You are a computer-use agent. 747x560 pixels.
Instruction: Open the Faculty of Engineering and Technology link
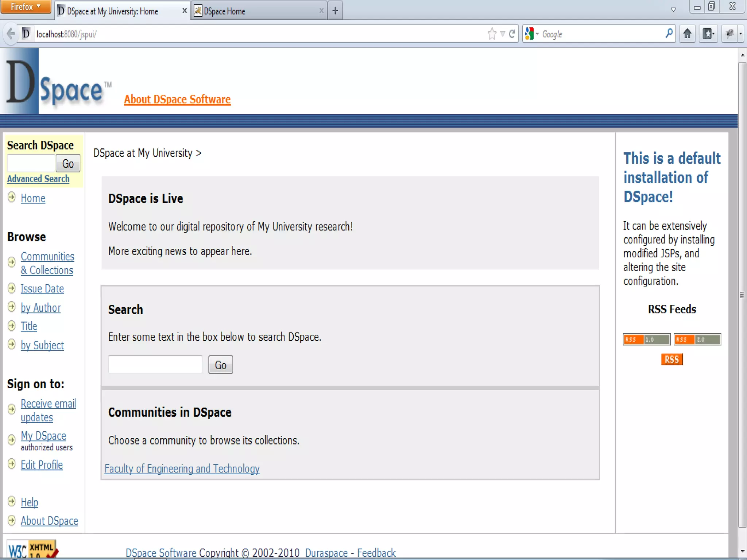[x=182, y=469]
